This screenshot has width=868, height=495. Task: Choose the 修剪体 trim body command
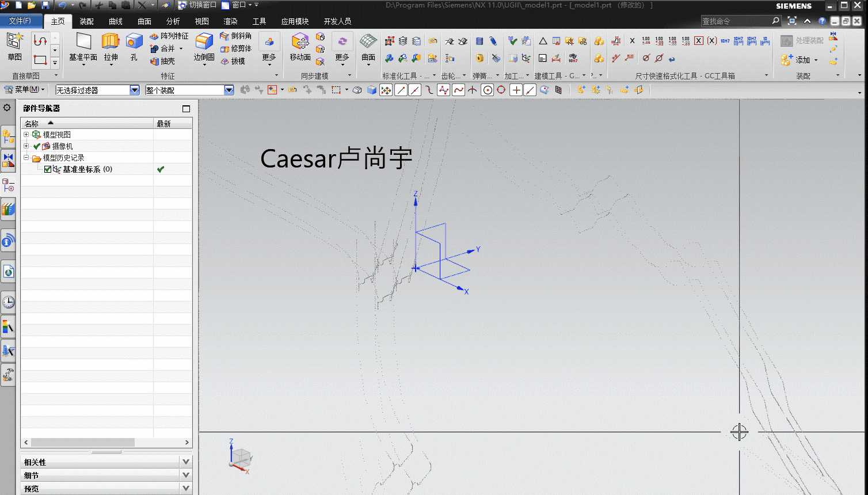236,48
